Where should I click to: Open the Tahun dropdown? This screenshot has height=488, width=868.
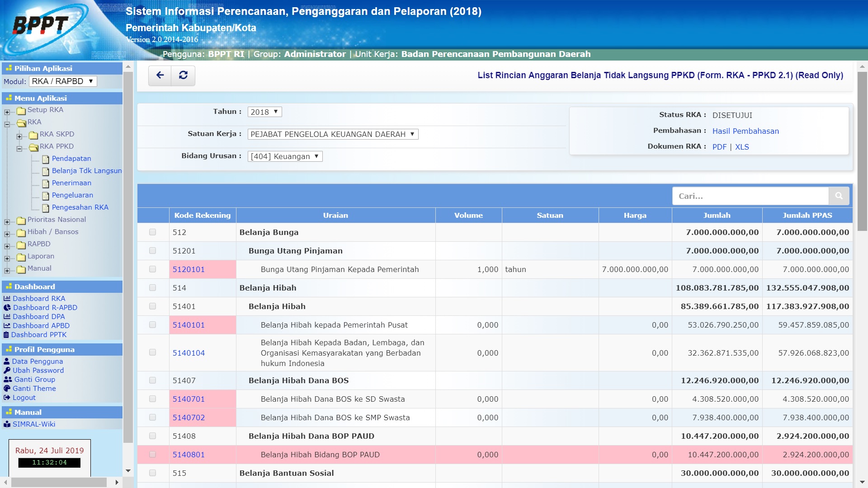(264, 112)
